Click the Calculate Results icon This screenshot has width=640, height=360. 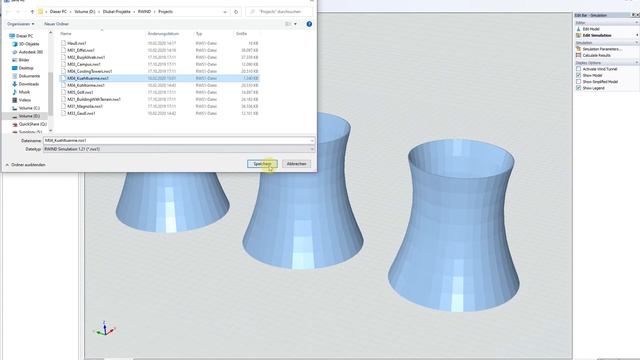click(578, 55)
